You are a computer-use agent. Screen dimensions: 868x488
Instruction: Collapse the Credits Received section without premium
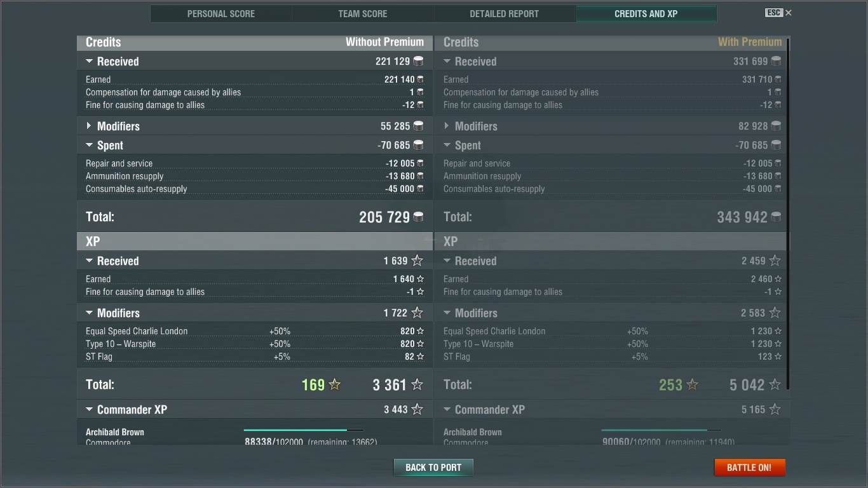pos(89,62)
